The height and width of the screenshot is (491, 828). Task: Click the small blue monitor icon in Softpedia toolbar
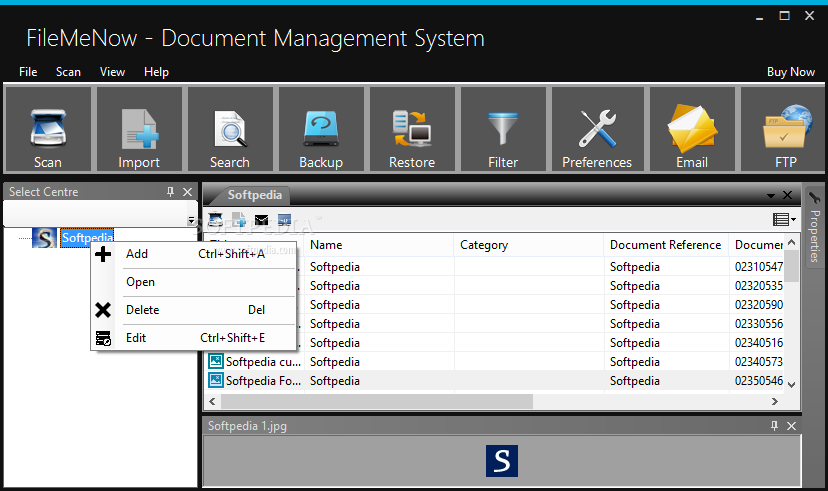pyautogui.click(x=284, y=220)
